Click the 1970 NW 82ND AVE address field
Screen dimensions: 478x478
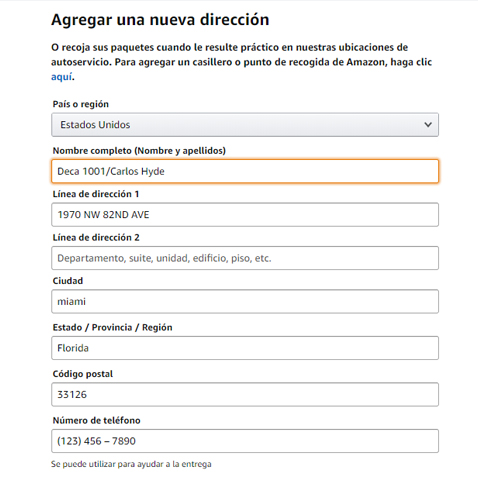pos(245,215)
